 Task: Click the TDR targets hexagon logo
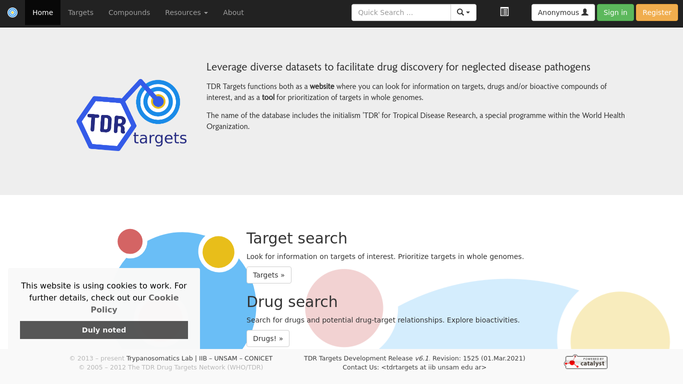coord(132,115)
